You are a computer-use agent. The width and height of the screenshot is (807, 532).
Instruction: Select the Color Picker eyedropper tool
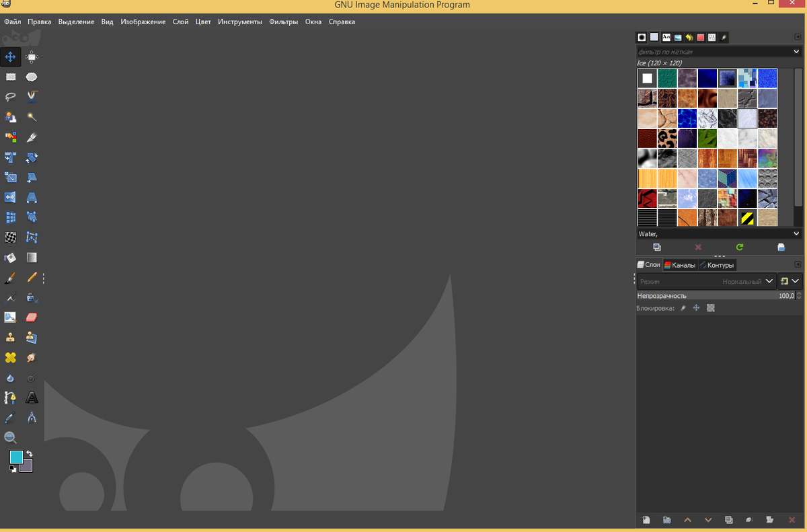pyautogui.click(x=11, y=418)
